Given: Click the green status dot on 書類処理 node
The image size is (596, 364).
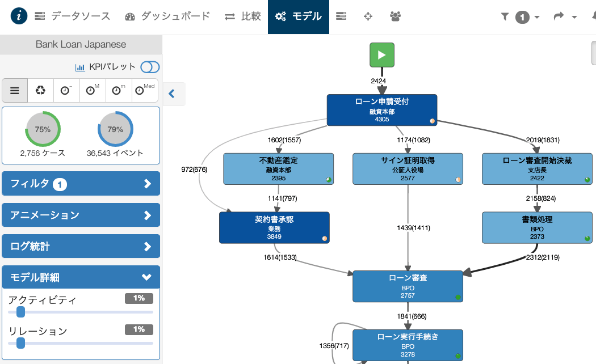Looking at the screenshot, I should [587, 238].
